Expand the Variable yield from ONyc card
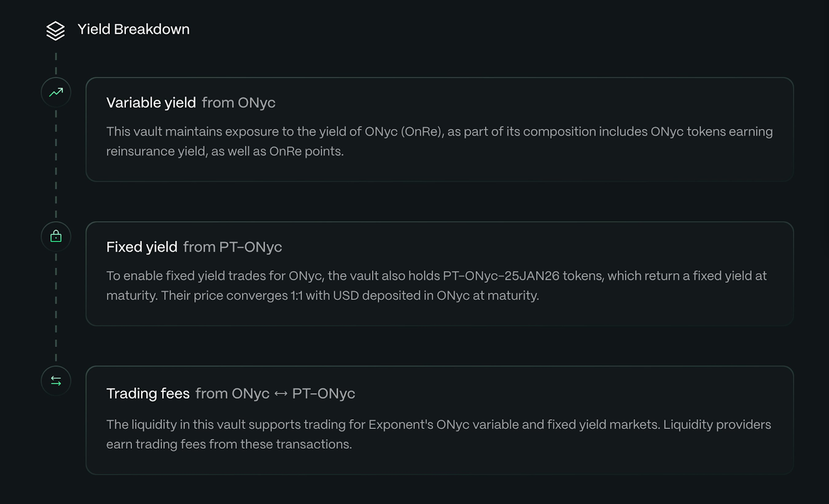This screenshot has width=829, height=504. point(439,128)
